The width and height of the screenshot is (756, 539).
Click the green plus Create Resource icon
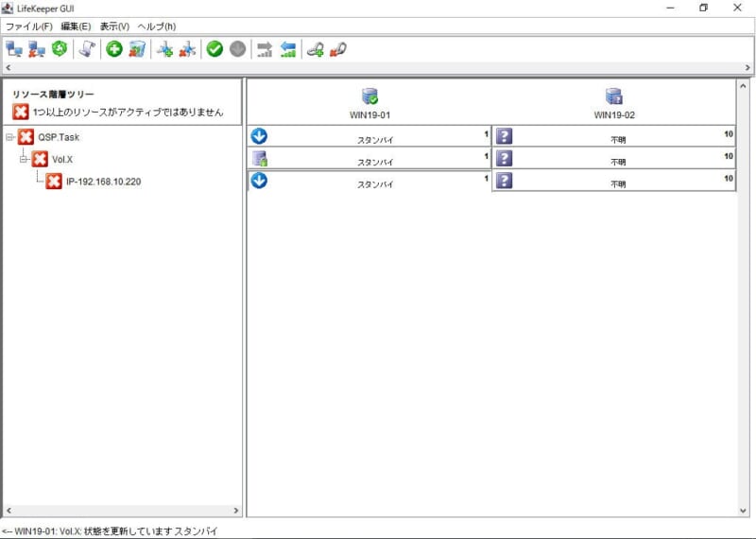tap(114, 49)
